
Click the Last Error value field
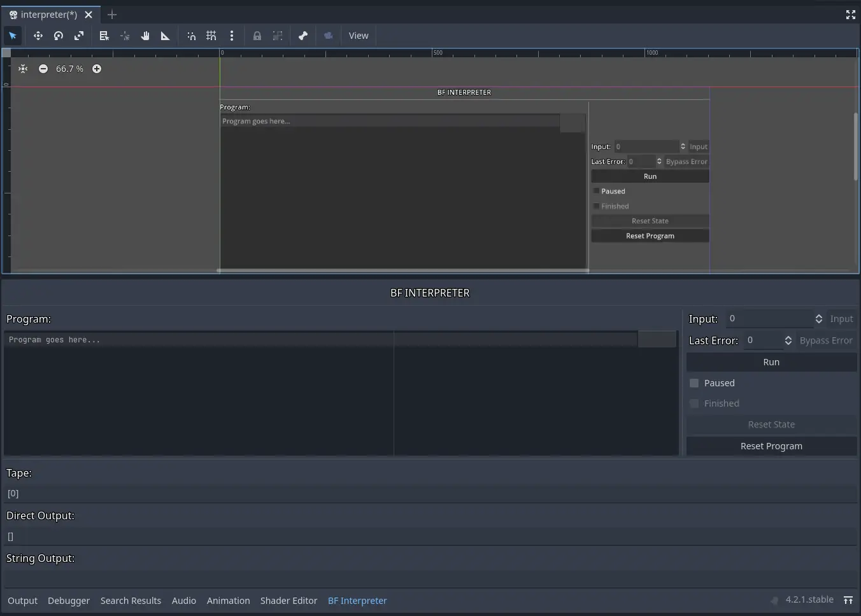point(762,340)
